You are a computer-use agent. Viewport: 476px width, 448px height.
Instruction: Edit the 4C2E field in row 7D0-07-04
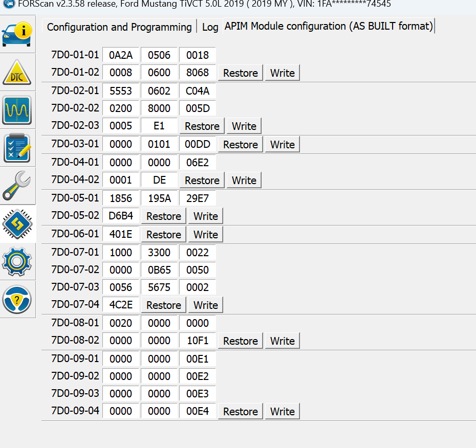(x=121, y=304)
